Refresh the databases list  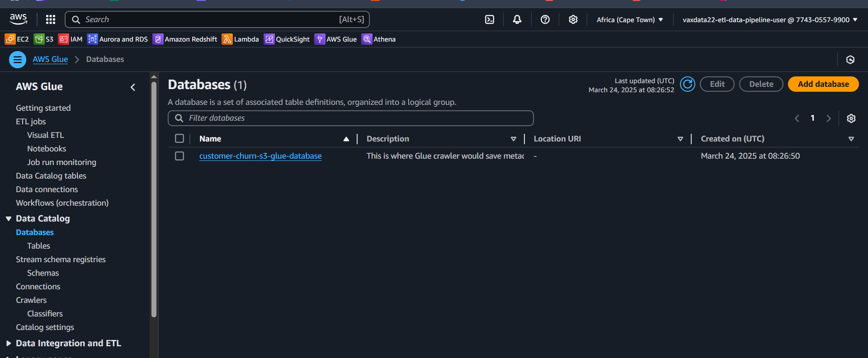click(x=688, y=84)
